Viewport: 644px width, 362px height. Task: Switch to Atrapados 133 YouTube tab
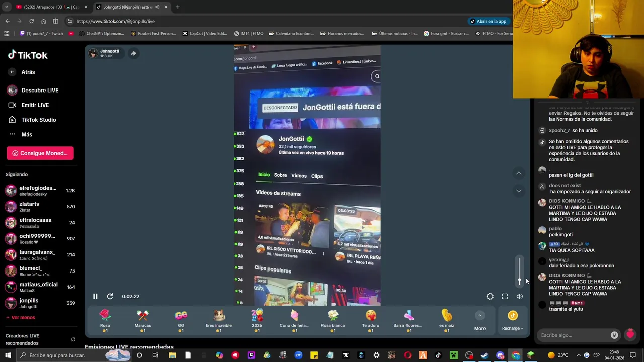(x=50, y=7)
